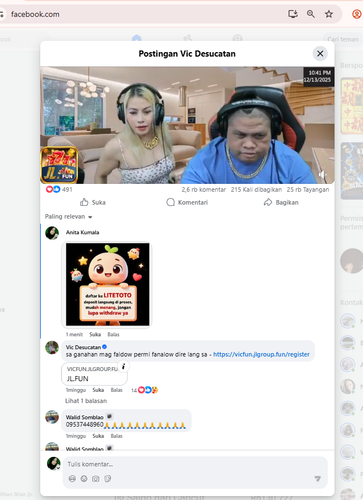
Task: Open the 215 Kali dibagikan count
Action: pyautogui.click(x=256, y=189)
